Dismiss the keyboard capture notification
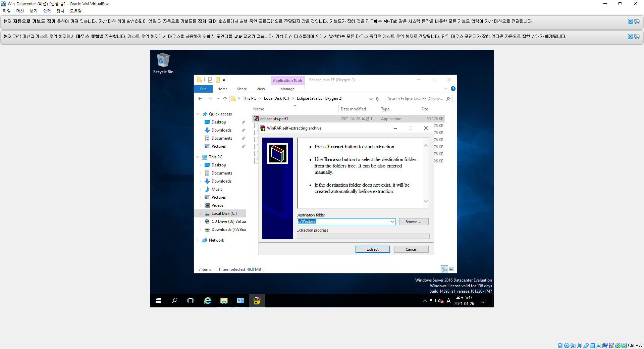 (630, 21)
